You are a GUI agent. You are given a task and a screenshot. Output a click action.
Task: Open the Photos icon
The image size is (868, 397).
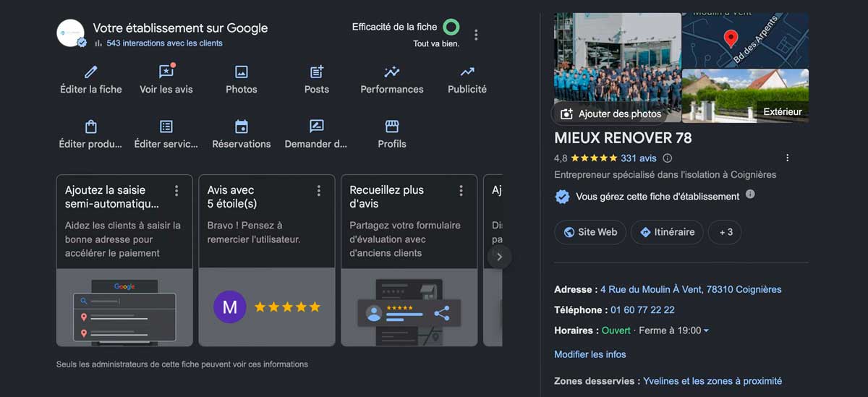click(242, 72)
